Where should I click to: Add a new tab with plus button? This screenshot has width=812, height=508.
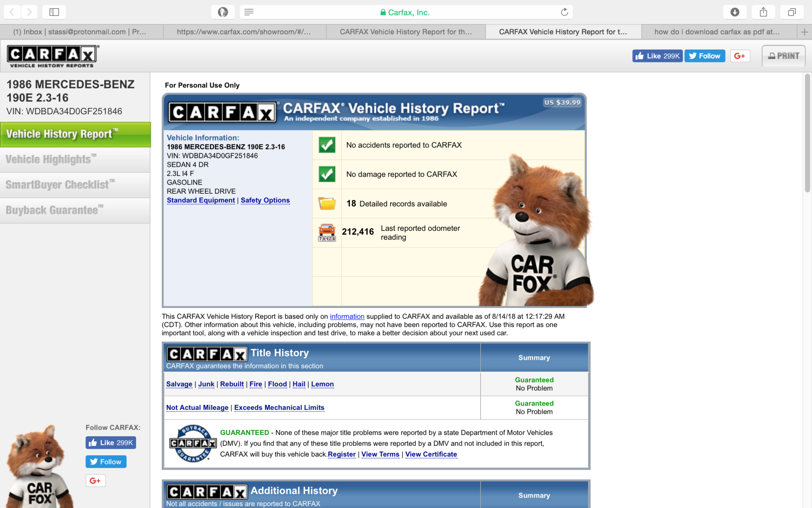point(804,32)
